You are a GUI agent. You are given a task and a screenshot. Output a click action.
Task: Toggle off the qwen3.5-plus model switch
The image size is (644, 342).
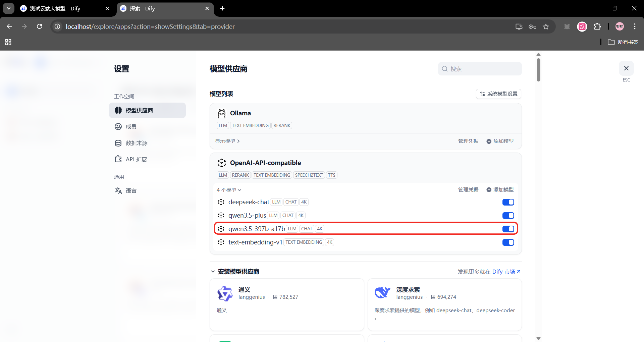click(508, 216)
